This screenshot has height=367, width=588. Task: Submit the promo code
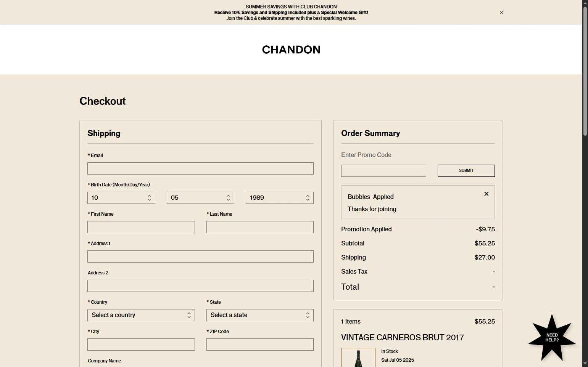coord(466,171)
